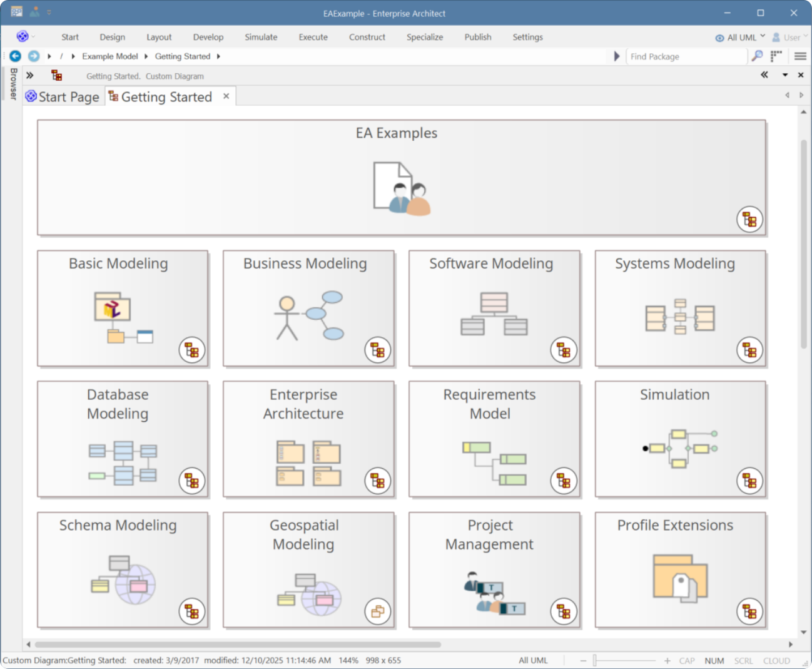Click the actor figure in Business Modeling
Image resolution: width=812 pixels, height=669 pixels.
(287, 318)
